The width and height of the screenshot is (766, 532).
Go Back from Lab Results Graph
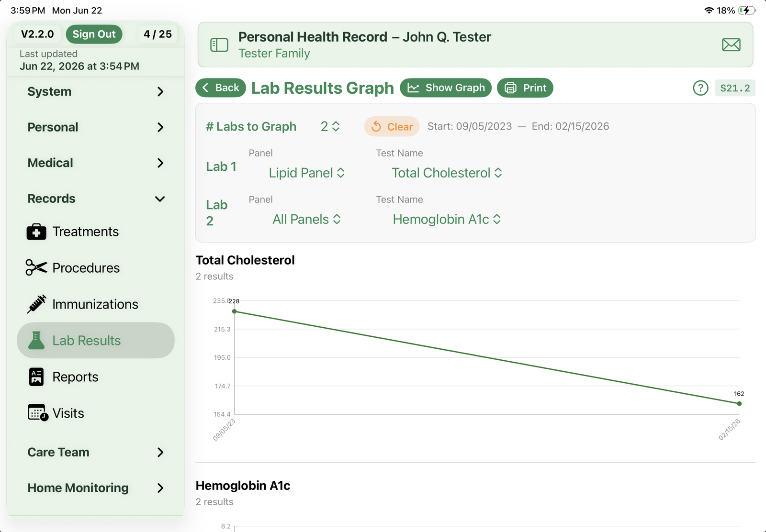coord(221,88)
